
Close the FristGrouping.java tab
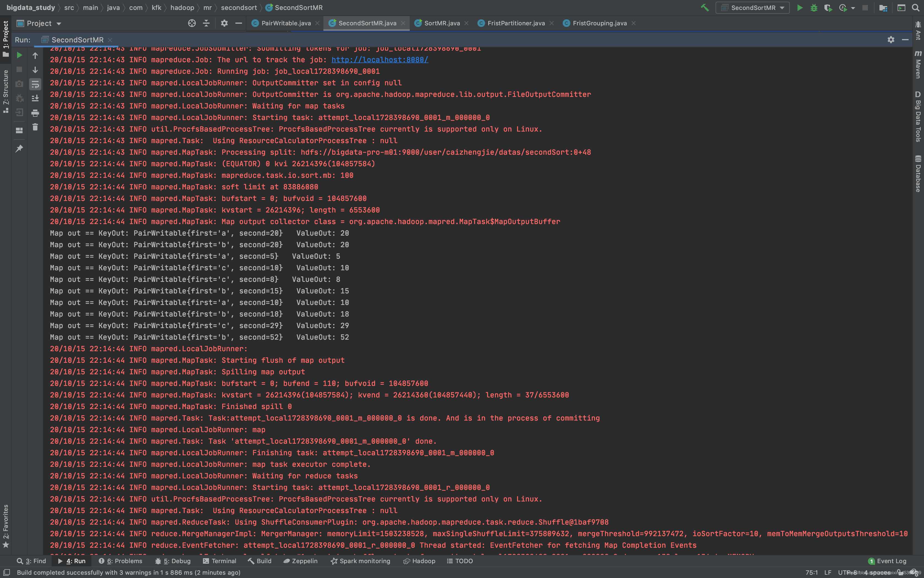point(633,23)
